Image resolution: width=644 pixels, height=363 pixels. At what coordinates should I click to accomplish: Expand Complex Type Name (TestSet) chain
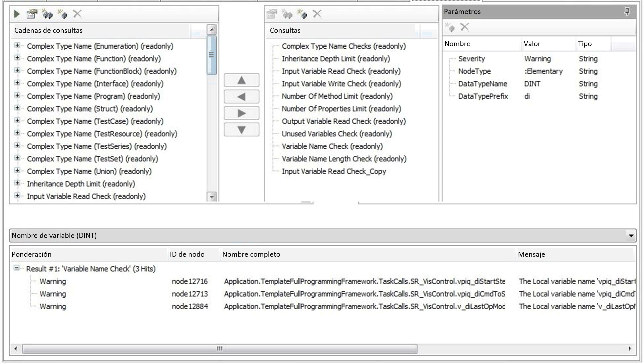(x=17, y=158)
